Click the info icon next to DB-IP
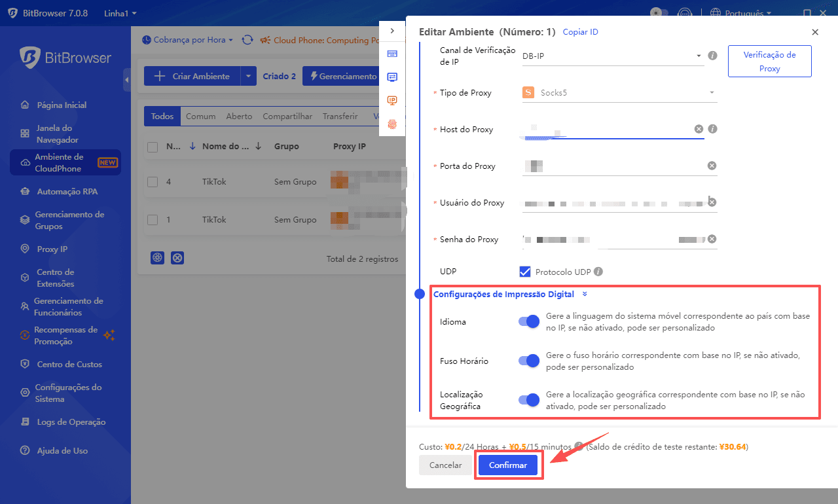This screenshot has height=504, width=838. [713, 56]
